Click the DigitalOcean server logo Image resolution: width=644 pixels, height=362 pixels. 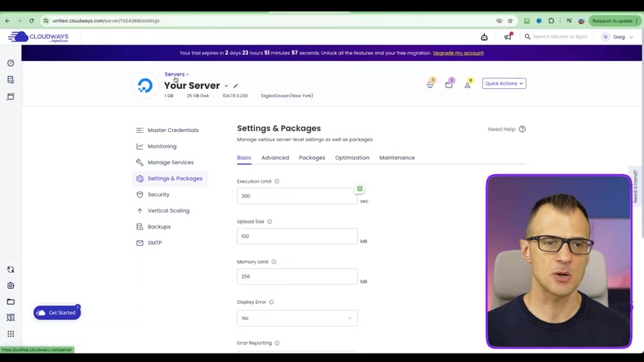145,85
